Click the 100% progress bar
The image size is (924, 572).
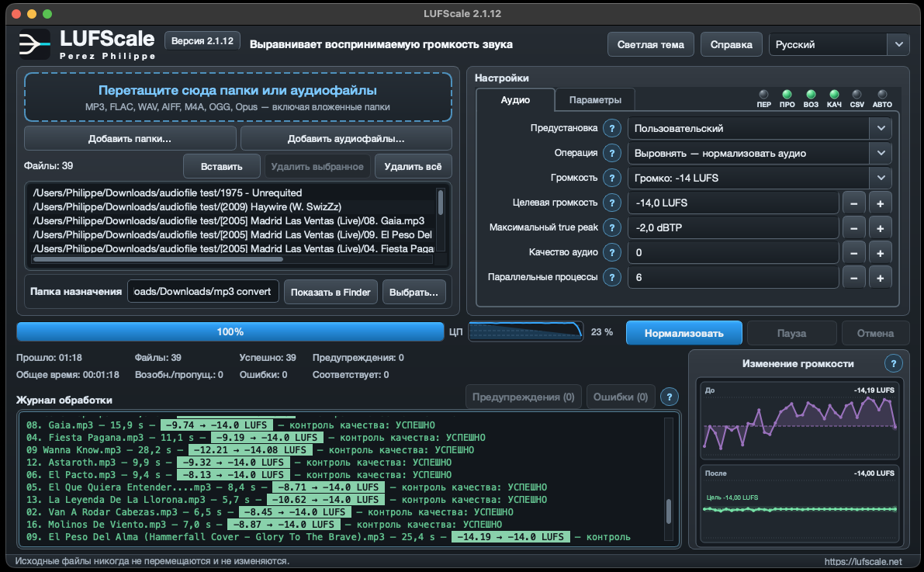click(230, 332)
